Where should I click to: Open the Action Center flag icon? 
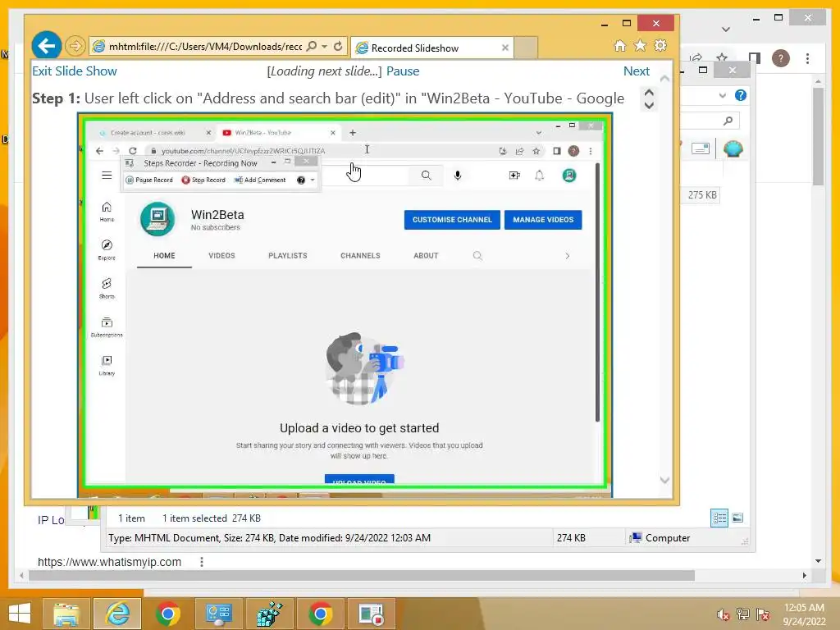763,614
